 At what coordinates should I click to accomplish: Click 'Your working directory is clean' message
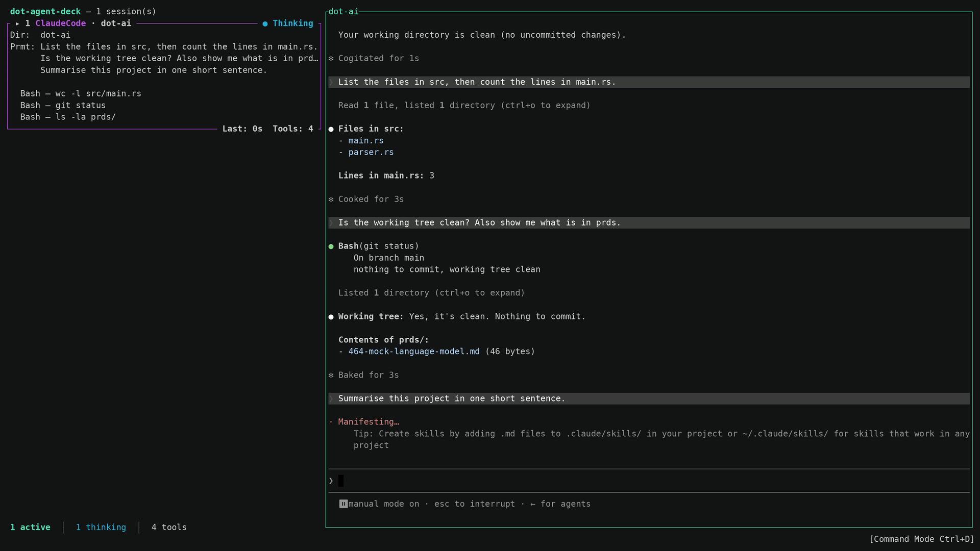pos(482,35)
